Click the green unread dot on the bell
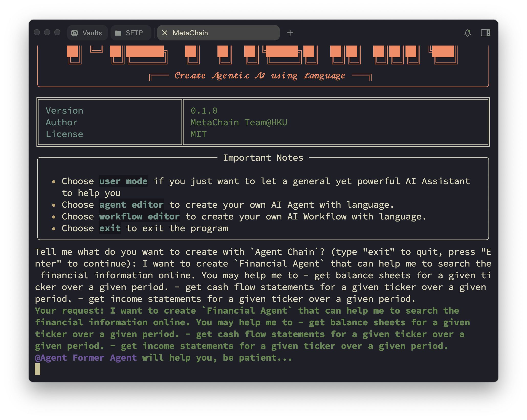Viewport: 527px width, 420px height. click(x=469, y=31)
